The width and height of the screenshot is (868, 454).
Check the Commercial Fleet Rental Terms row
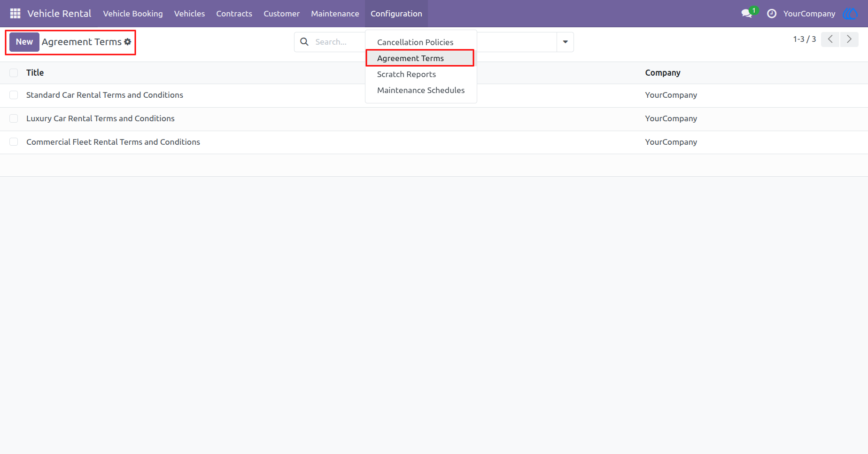pos(14,142)
